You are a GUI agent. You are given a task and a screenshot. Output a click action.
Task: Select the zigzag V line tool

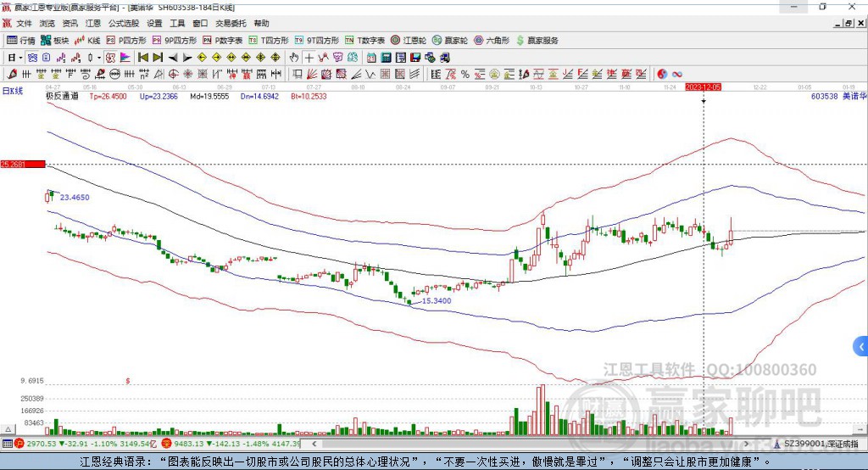[371, 74]
